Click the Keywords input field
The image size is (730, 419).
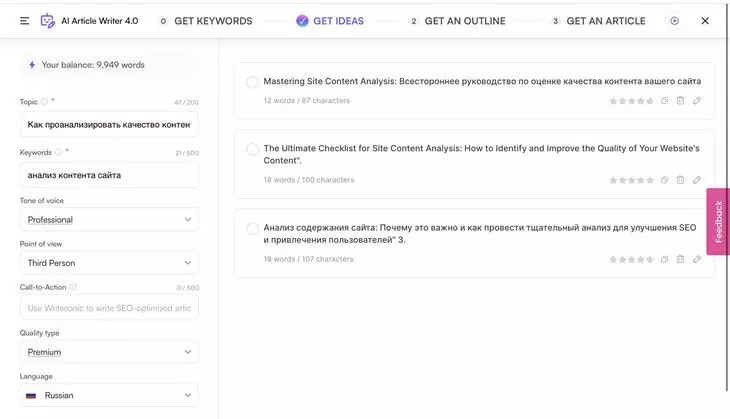coord(109,175)
